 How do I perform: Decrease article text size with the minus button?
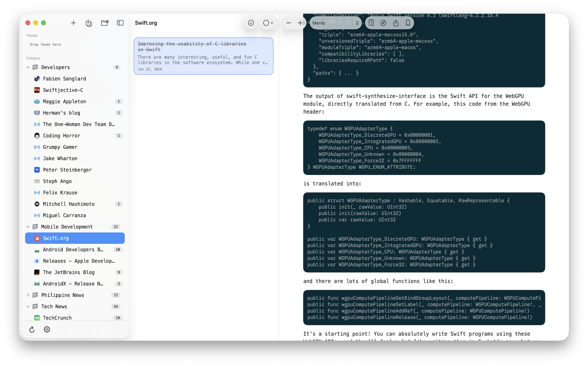288,23
